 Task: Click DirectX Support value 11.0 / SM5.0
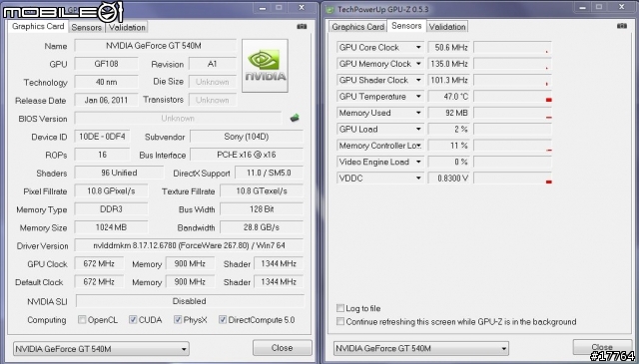pos(269,173)
